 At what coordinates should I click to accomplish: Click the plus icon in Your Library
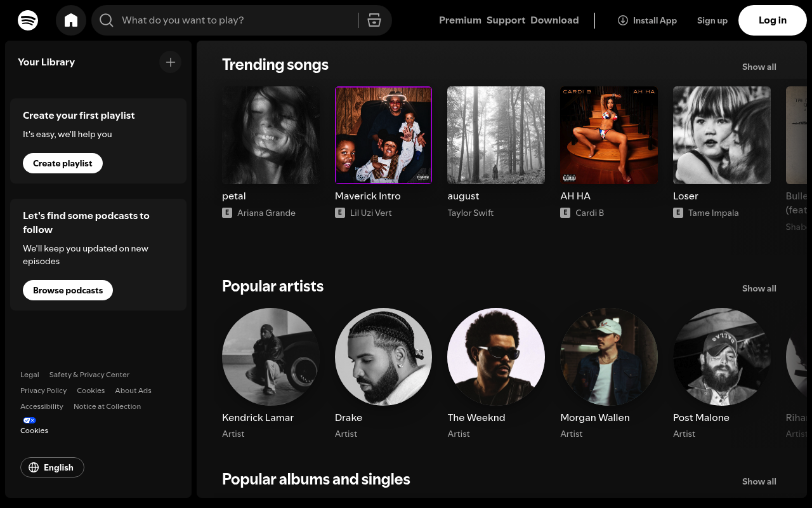[x=170, y=62]
